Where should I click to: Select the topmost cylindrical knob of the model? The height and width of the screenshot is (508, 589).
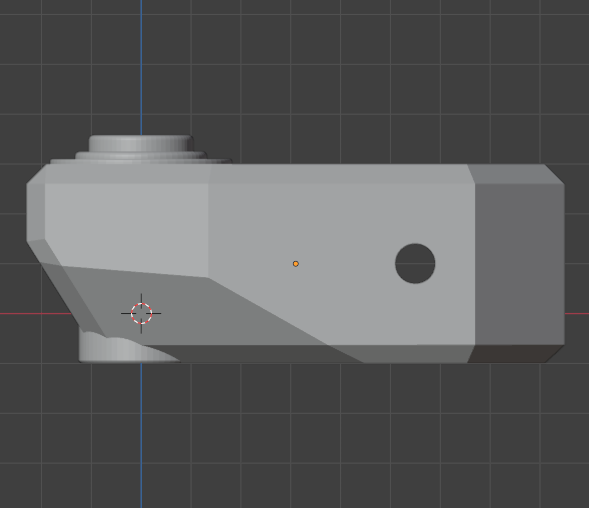[141, 144]
